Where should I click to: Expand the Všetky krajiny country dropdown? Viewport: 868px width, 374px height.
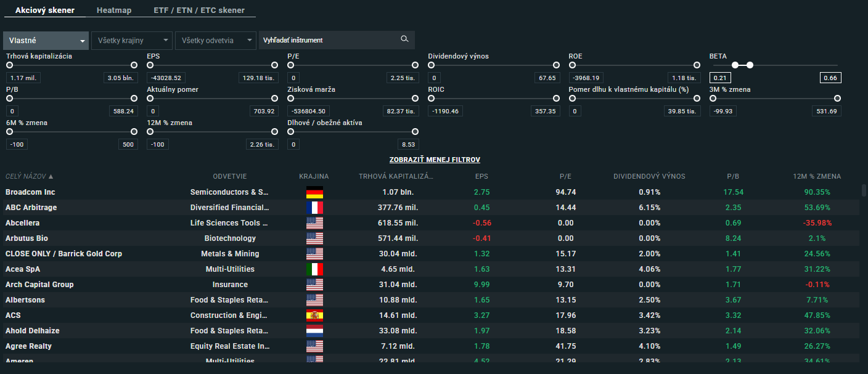coord(131,41)
